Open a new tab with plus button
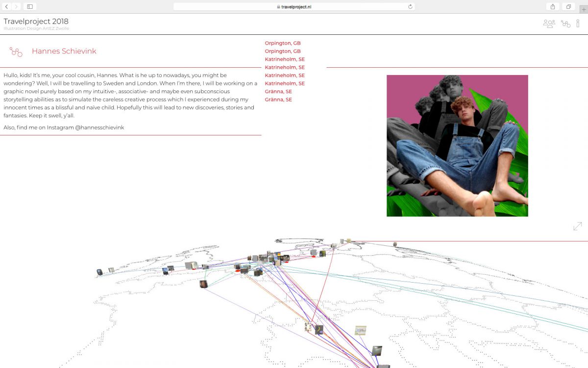This screenshot has height=368, width=588. (583, 8)
